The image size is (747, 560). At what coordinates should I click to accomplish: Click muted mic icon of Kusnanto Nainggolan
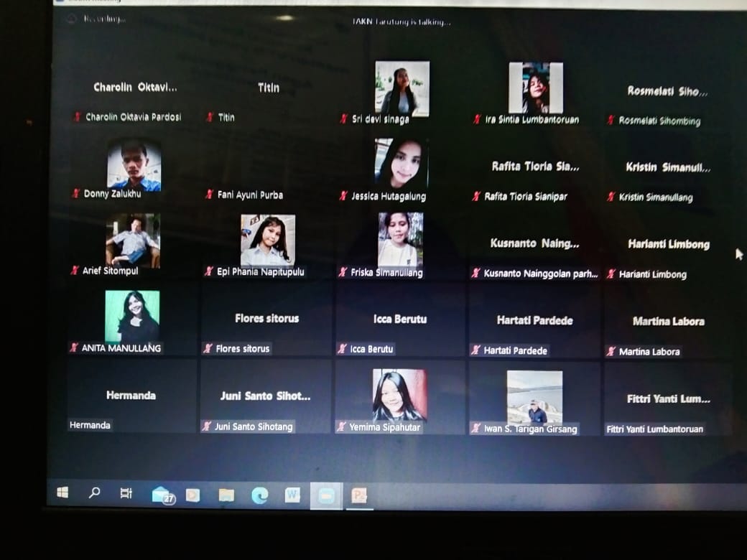tap(475, 273)
